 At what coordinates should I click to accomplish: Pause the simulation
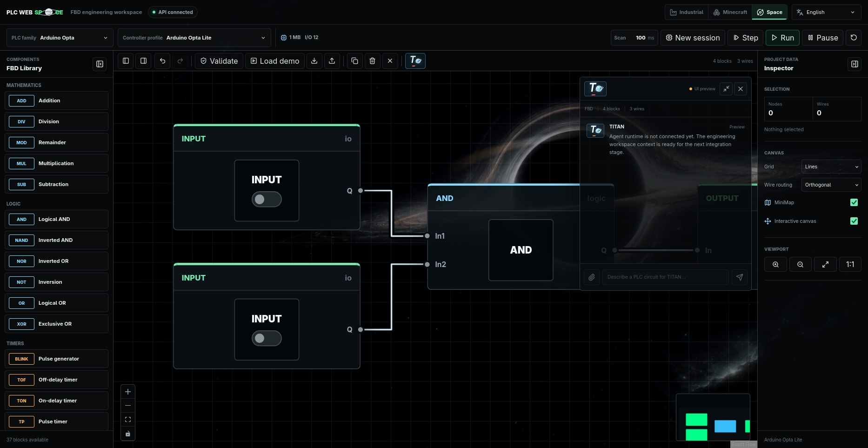(822, 38)
